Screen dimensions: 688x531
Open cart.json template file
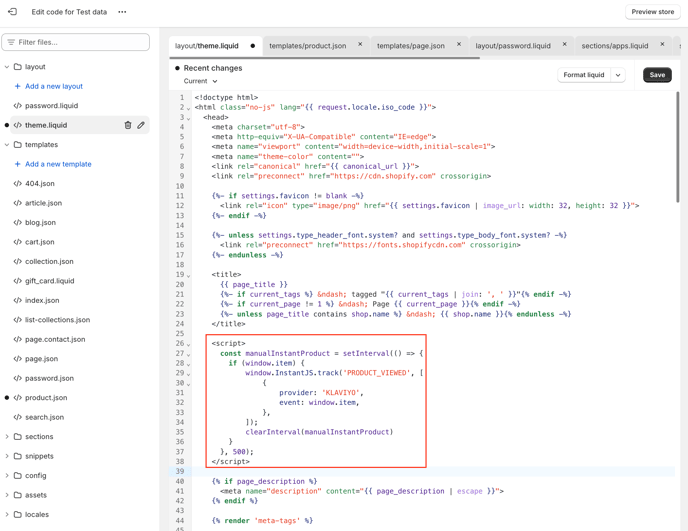(x=39, y=242)
